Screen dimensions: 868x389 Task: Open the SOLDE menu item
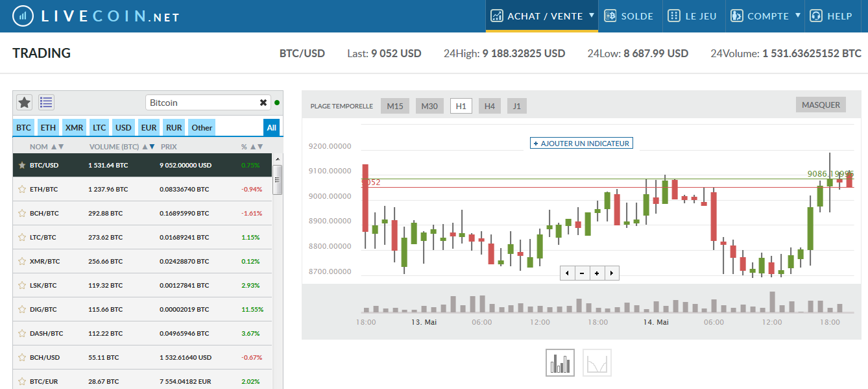tap(629, 16)
